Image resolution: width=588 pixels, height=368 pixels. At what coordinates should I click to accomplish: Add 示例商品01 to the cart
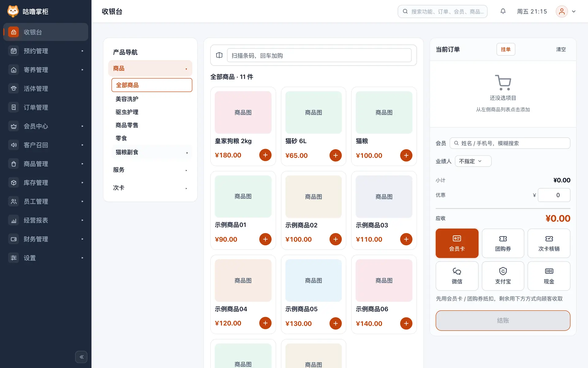click(x=265, y=239)
